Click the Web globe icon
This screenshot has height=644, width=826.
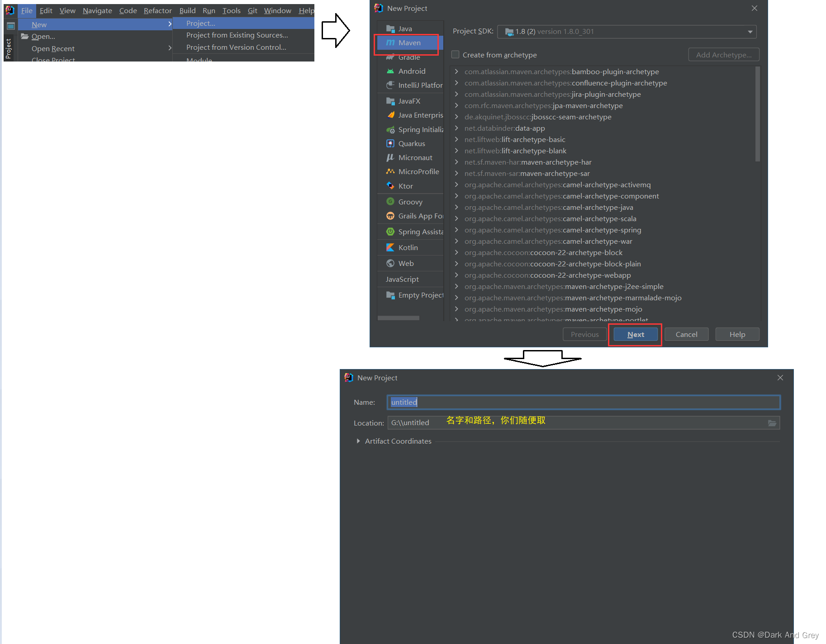[x=390, y=264]
